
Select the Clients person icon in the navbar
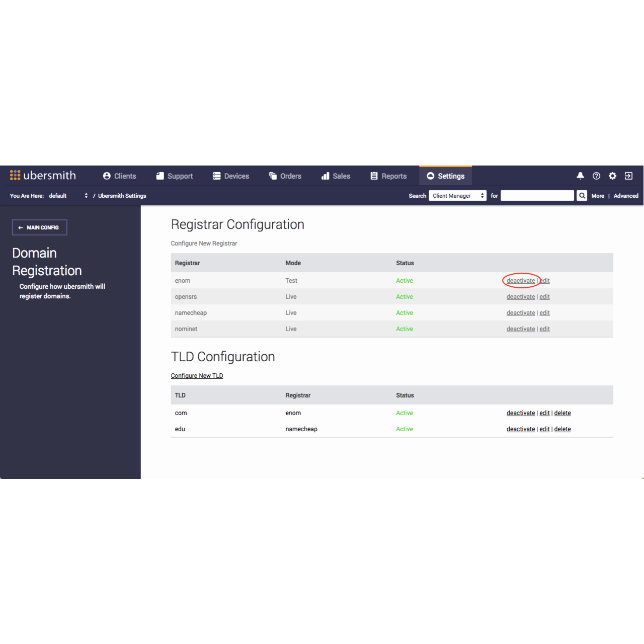pyautogui.click(x=107, y=176)
